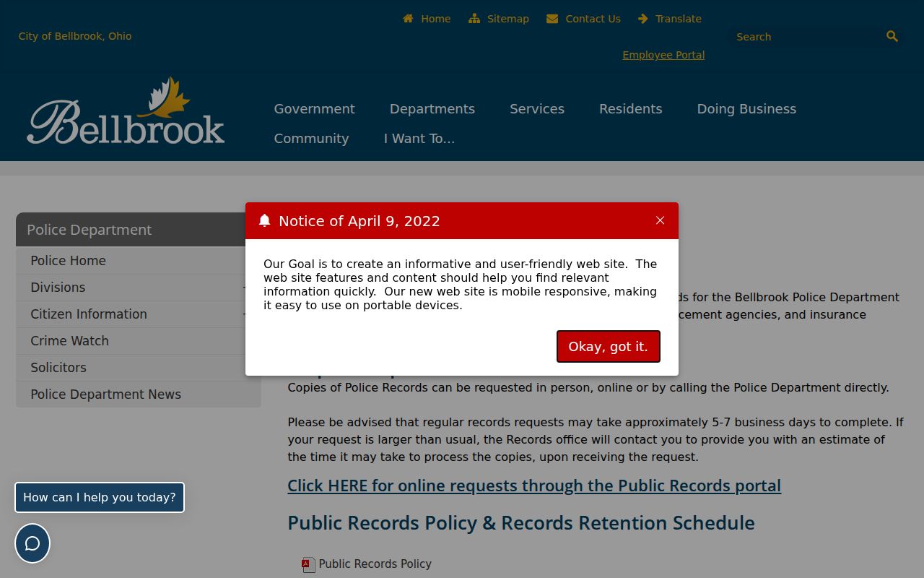Select Crime Watch in the sidebar

(138, 341)
